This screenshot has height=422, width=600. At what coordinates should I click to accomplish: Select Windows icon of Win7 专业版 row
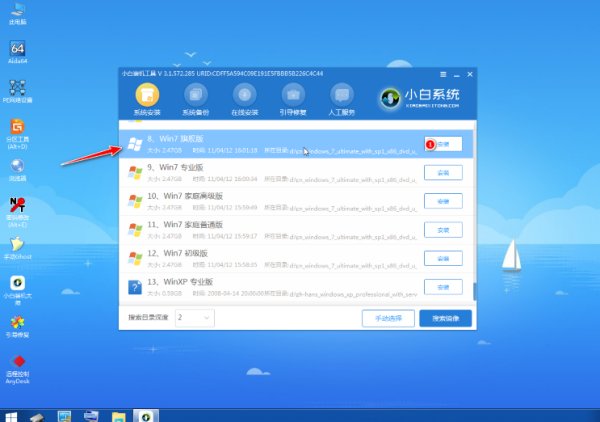point(135,173)
